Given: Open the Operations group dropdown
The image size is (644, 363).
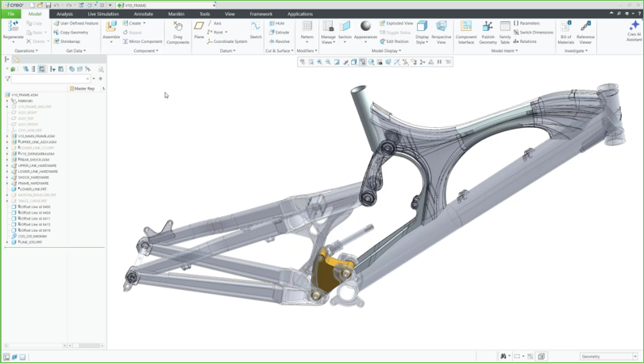Looking at the screenshot, I should [x=26, y=51].
